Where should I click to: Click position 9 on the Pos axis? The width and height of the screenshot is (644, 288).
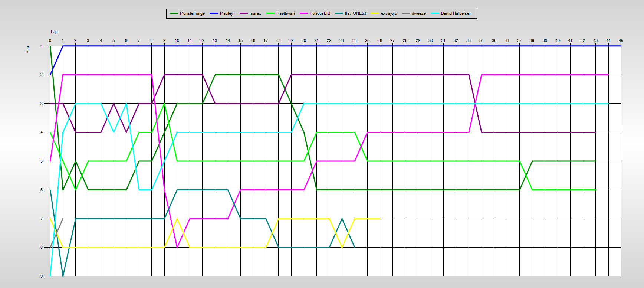pos(41,276)
